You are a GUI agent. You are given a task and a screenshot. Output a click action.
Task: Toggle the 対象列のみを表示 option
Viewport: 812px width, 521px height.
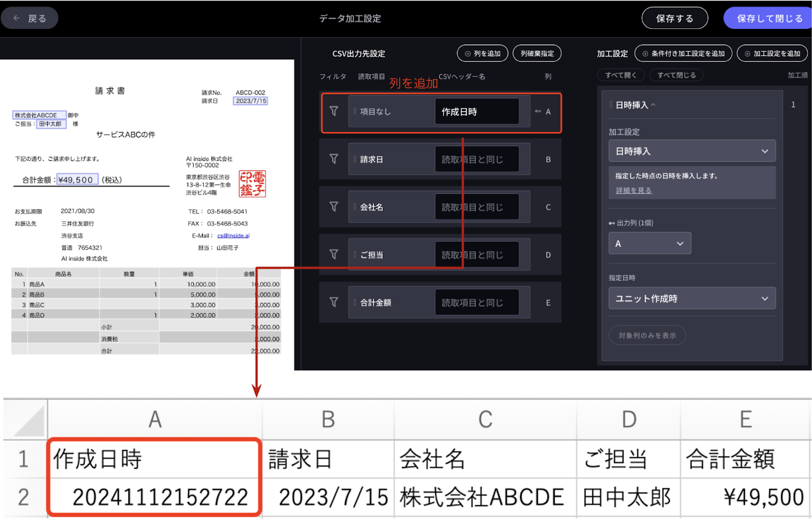647,336
